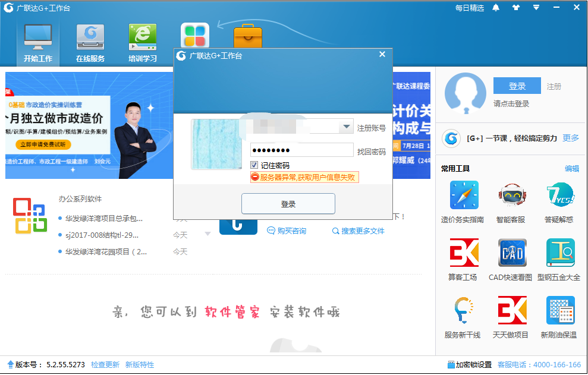The width and height of the screenshot is (588, 375).
Task: Click the 办公系列软件 Office icon
Action: (x=30, y=216)
